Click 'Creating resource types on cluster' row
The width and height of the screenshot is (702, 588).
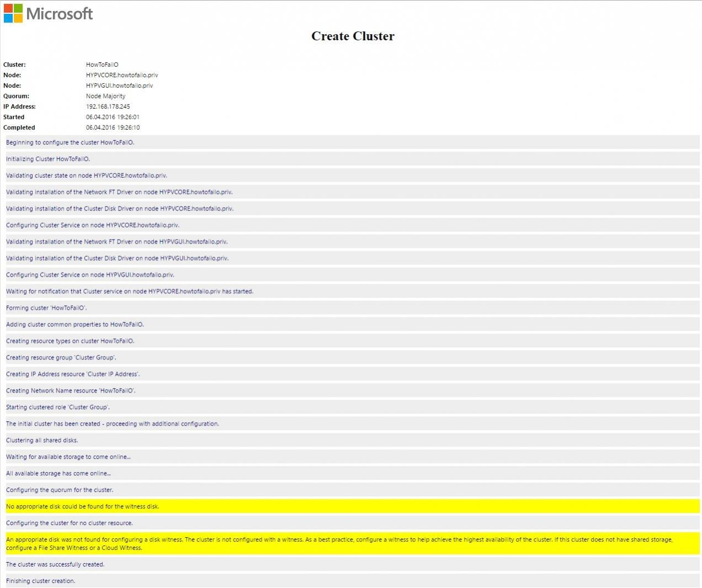353,341
